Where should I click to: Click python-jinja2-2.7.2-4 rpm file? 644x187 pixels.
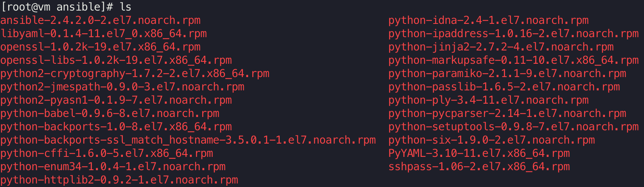(x=501, y=47)
